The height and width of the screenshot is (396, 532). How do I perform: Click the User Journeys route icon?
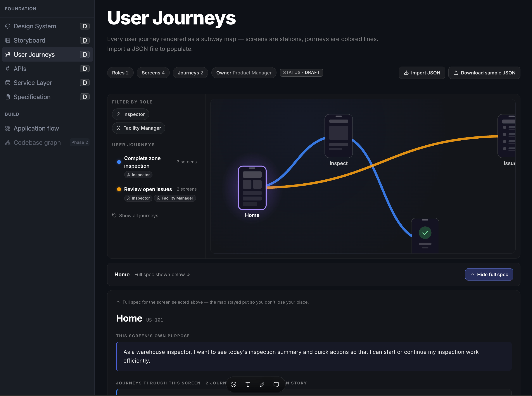pyautogui.click(x=8, y=54)
